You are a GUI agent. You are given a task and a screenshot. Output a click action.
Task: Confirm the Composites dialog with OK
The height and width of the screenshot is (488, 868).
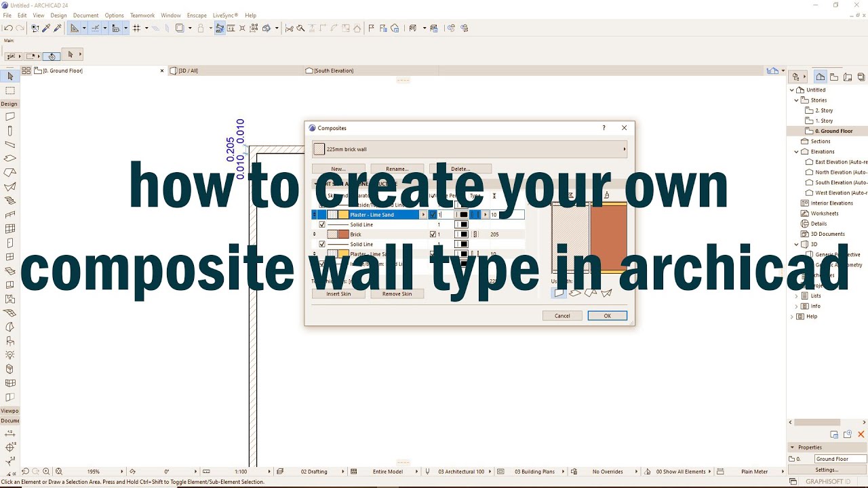[607, 316]
